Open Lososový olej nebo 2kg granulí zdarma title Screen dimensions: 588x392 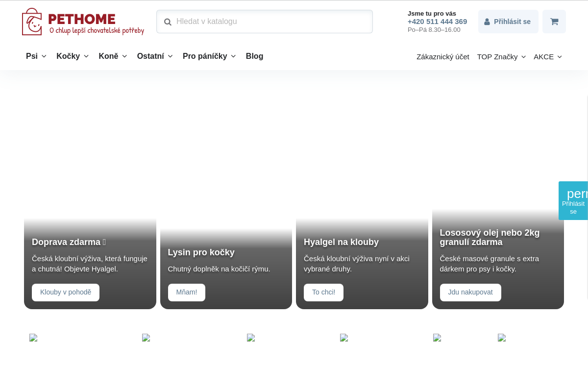[x=490, y=237]
